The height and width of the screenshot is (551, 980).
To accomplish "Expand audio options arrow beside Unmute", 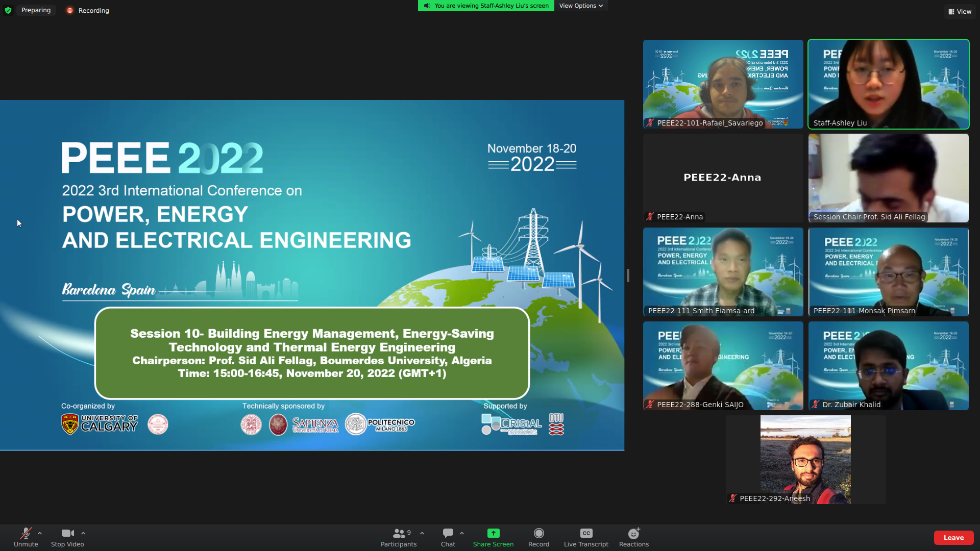I will click(x=40, y=533).
